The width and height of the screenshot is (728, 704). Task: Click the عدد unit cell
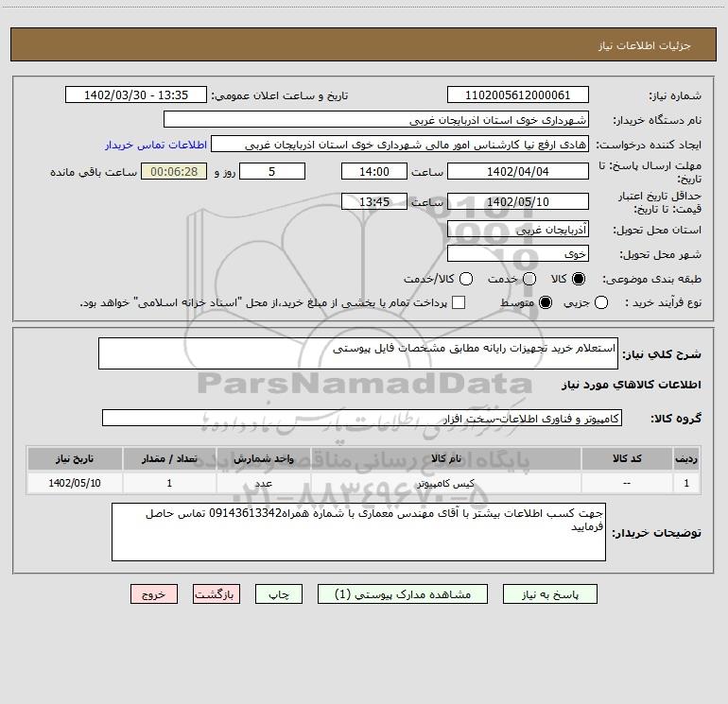(263, 483)
